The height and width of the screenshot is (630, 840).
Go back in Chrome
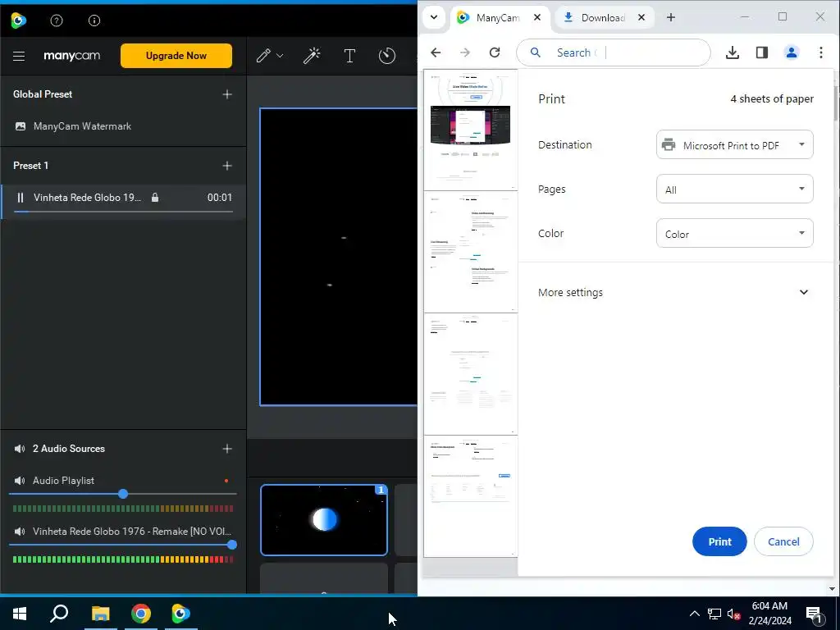point(436,52)
